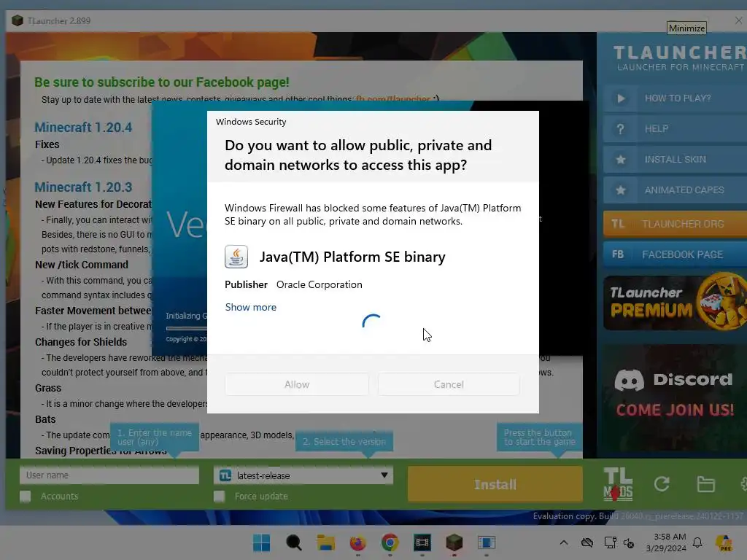This screenshot has width=747, height=560.
Task: Click the TLauncher Premium banner
Action: coord(675,303)
